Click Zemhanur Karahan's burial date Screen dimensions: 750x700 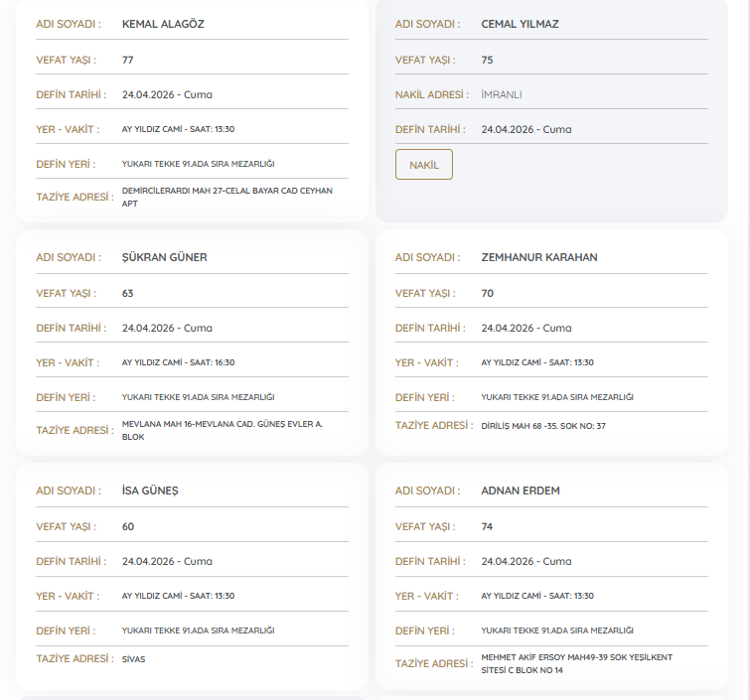tap(525, 328)
